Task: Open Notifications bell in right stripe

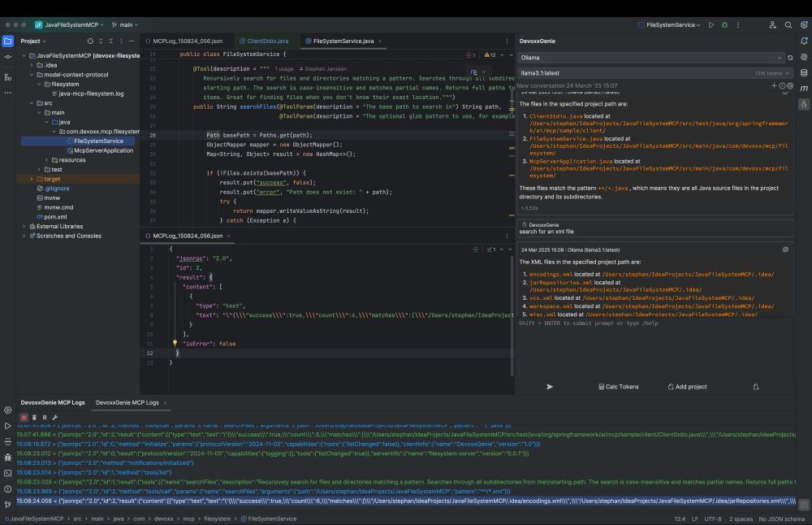Action: pyautogui.click(x=804, y=41)
